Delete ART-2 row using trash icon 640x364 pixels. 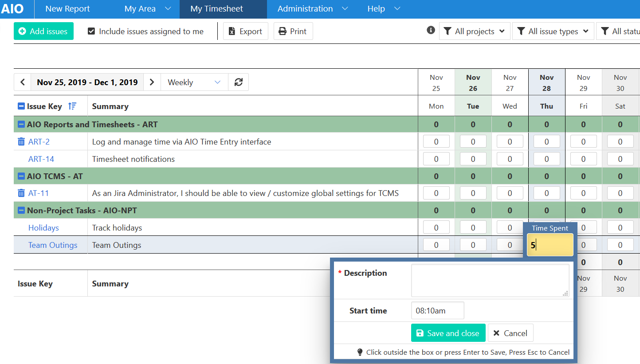[21, 142]
